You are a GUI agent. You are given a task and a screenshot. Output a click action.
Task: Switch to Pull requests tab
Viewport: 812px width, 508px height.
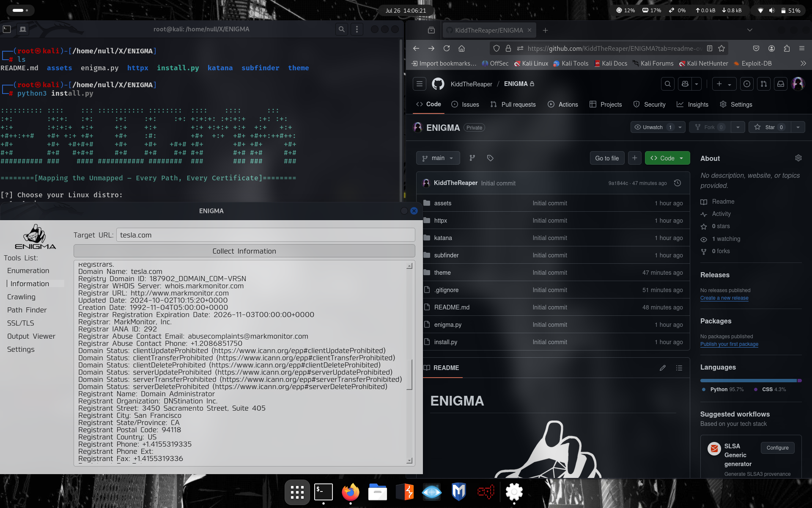pyautogui.click(x=513, y=105)
